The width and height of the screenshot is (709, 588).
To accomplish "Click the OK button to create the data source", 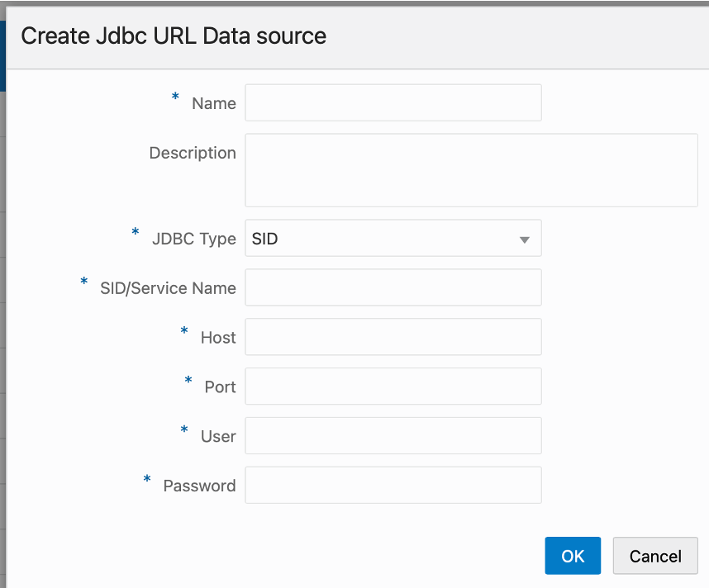I will (573, 555).
